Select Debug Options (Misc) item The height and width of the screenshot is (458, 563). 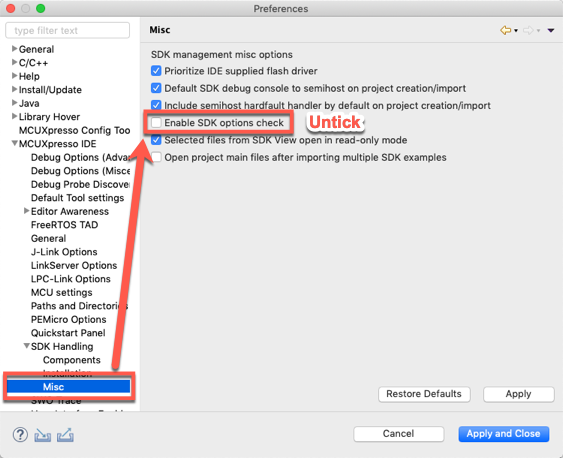80,171
